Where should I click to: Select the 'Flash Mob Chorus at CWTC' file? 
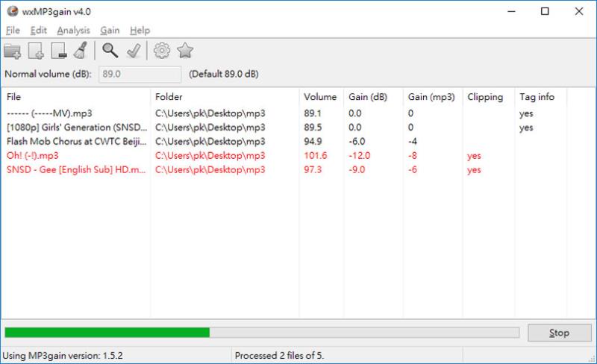284,142
